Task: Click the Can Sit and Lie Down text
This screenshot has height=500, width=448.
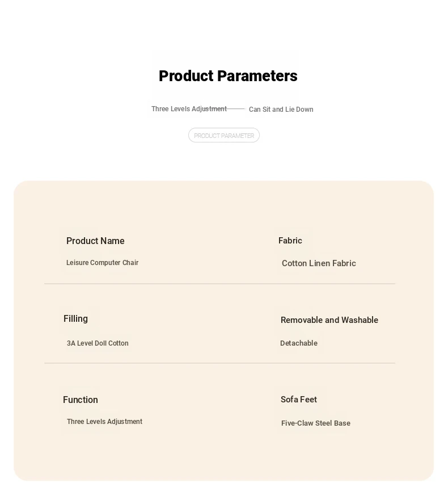Action: (281, 110)
